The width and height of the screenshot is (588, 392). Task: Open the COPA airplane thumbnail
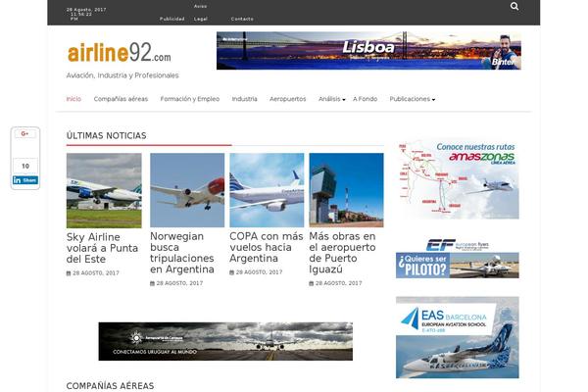coord(267,190)
